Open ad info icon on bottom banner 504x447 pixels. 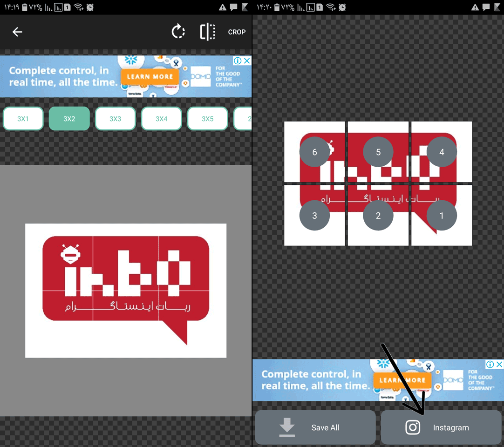click(490, 364)
